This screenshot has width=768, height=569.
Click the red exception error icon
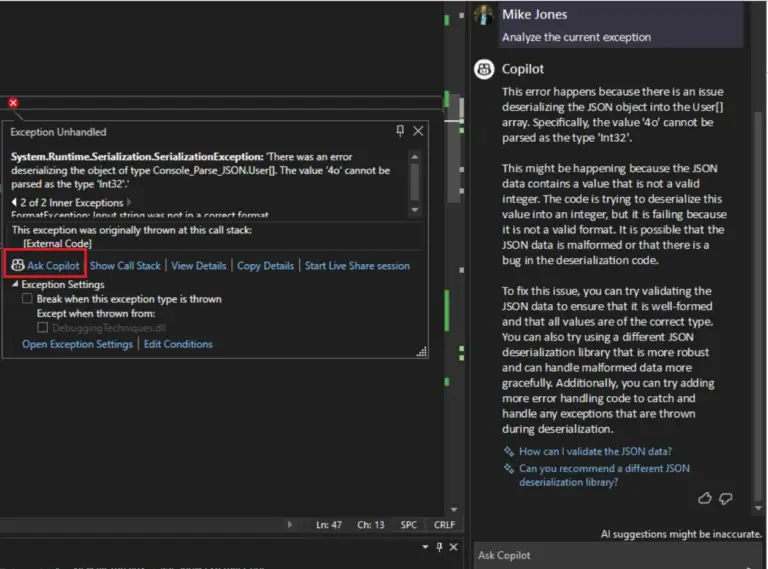pyautogui.click(x=13, y=102)
